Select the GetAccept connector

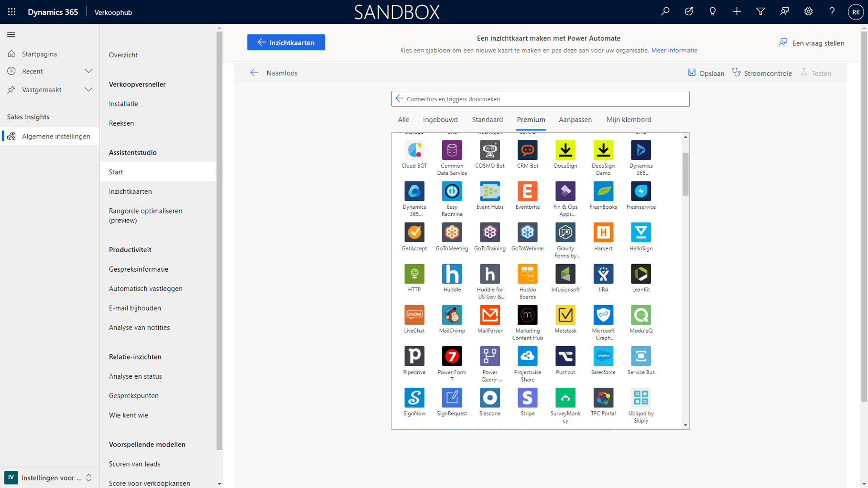(414, 233)
